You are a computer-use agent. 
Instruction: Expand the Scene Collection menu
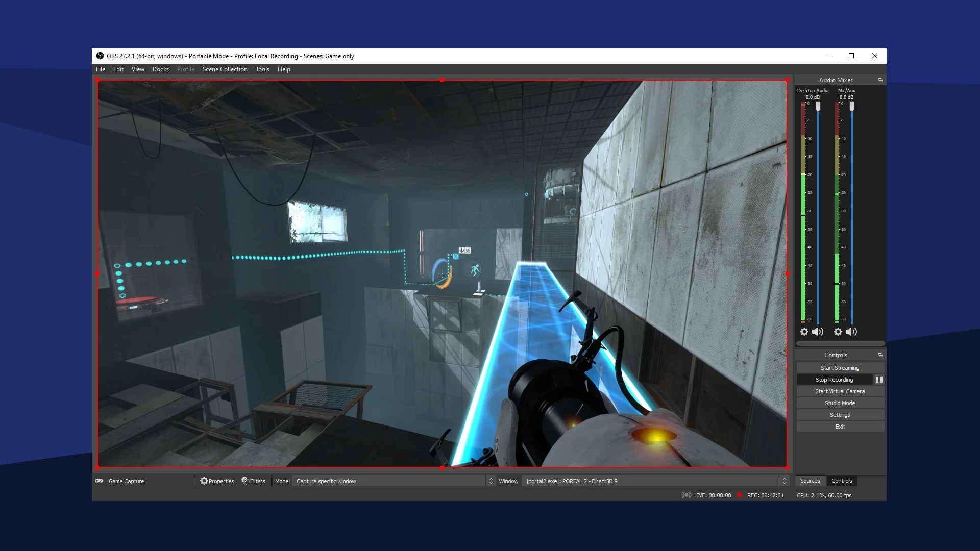(x=225, y=69)
